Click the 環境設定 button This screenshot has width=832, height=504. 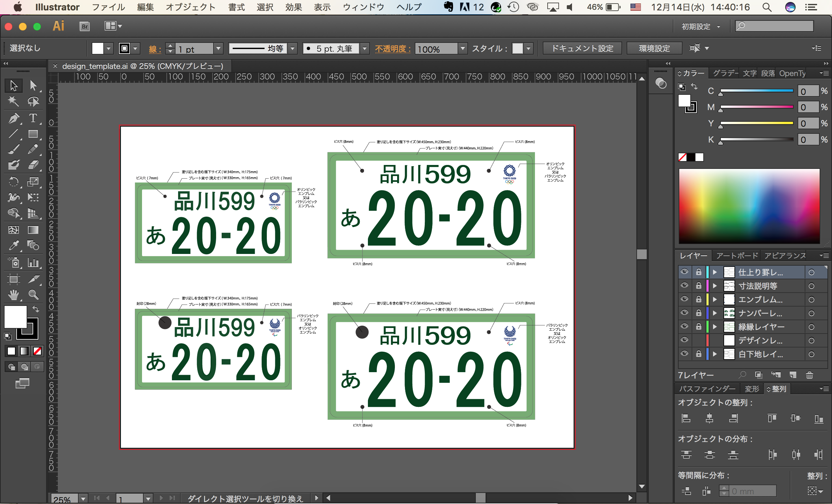coord(654,48)
